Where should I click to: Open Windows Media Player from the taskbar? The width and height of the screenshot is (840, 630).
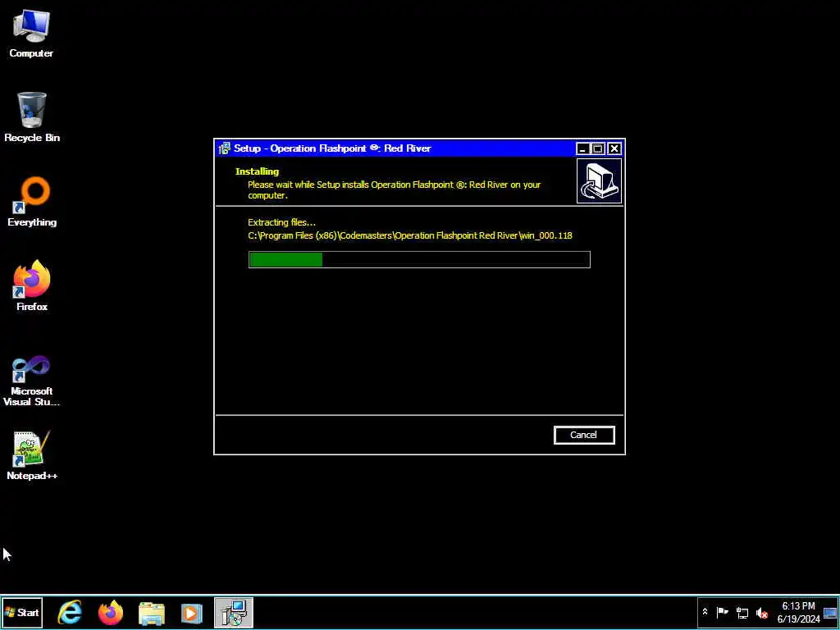pyautogui.click(x=192, y=613)
